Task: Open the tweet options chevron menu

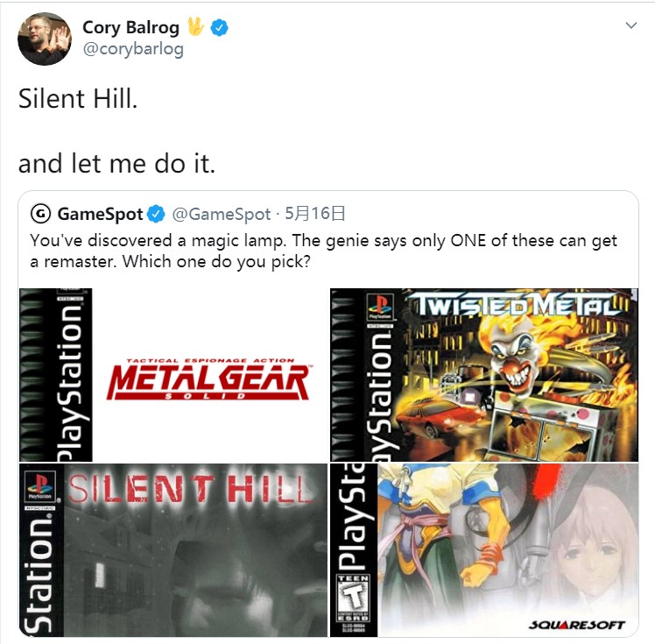Action: coord(631,25)
